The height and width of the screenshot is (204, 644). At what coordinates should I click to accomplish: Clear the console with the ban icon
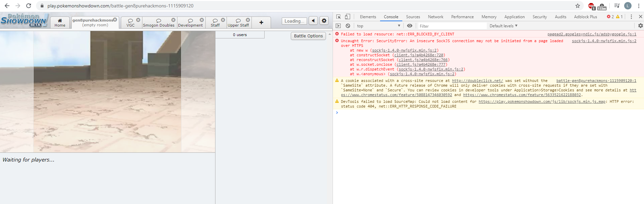(x=348, y=26)
